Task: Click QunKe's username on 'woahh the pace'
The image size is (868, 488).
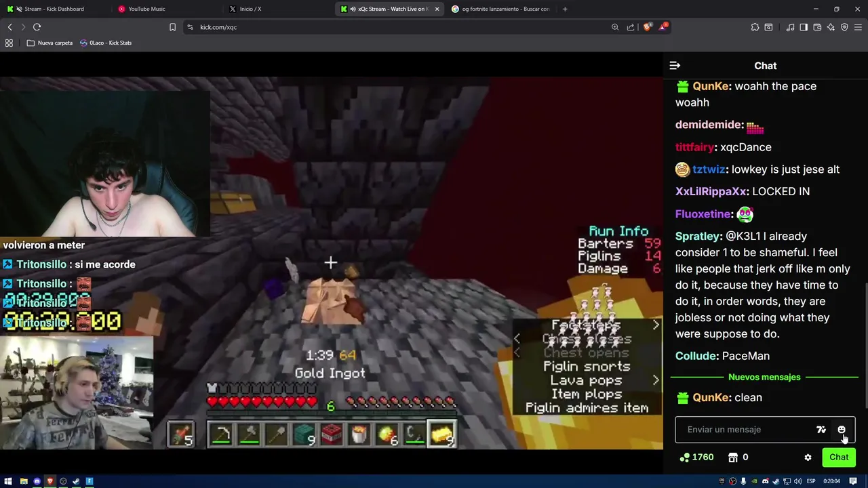Action: pos(711,86)
